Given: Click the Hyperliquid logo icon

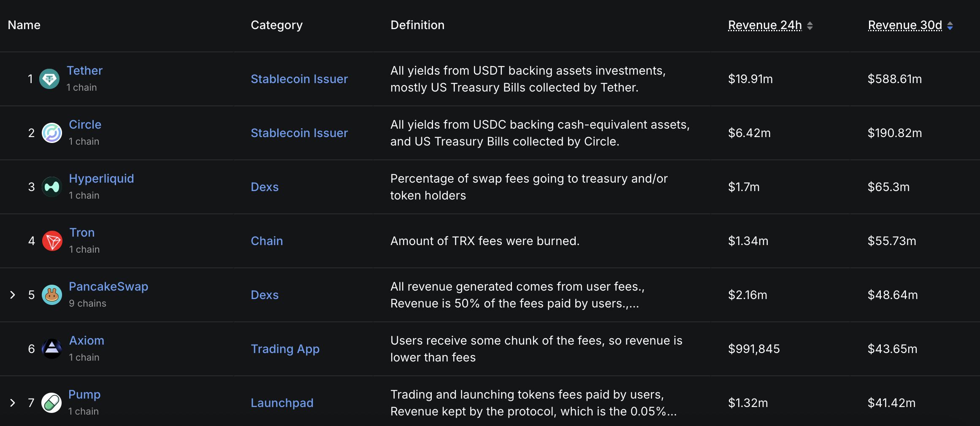Looking at the screenshot, I should click(x=52, y=187).
